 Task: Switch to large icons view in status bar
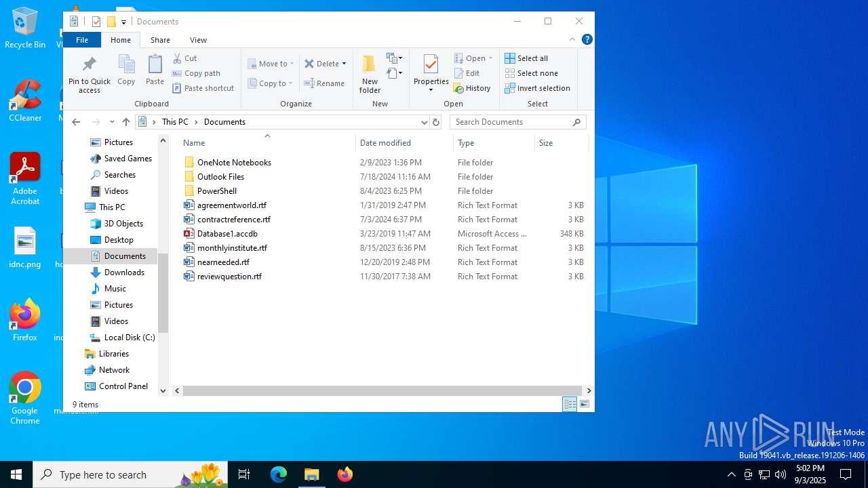click(584, 404)
